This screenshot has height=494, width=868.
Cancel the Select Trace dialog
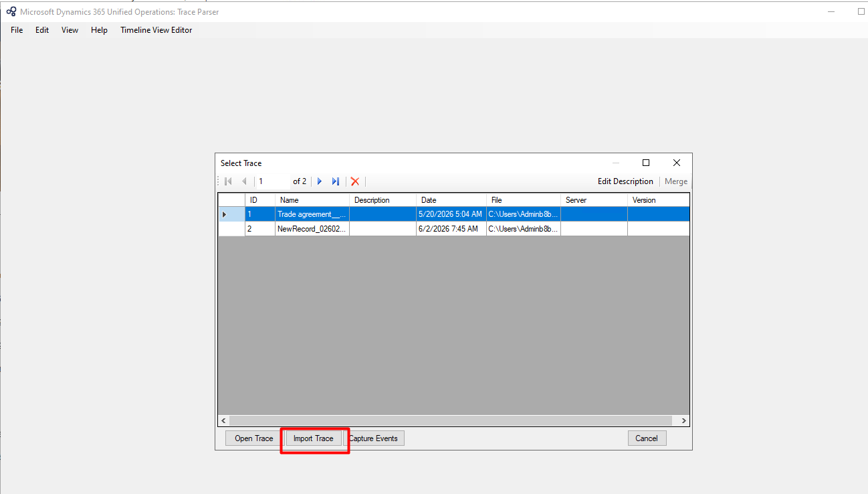coord(647,438)
